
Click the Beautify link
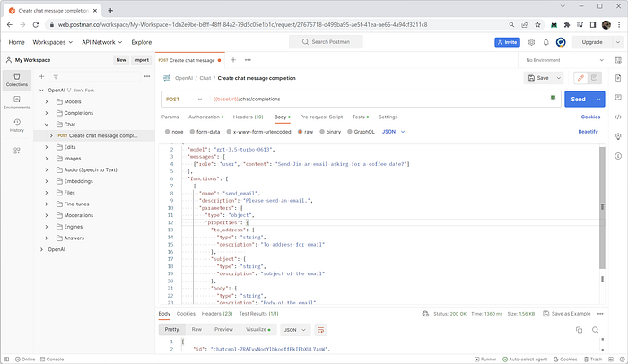588,131
